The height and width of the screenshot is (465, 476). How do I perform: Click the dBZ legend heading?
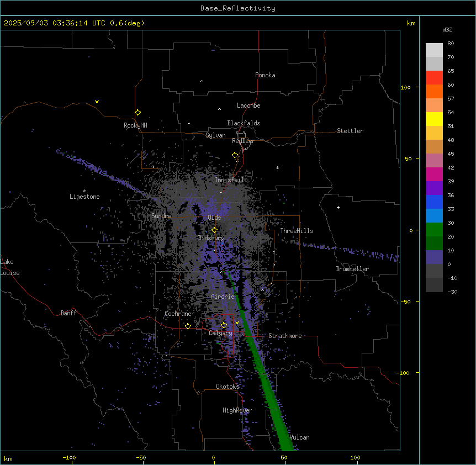pos(447,30)
